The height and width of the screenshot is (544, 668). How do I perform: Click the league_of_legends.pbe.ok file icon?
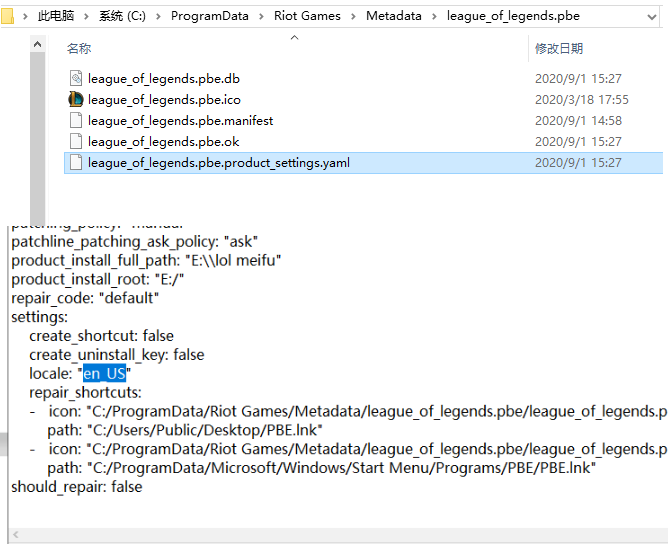click(76, 141)
